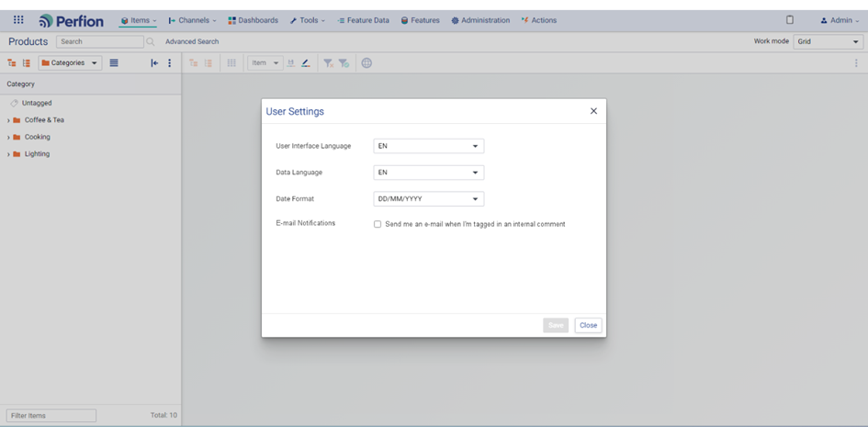Enable e-mail notification checkbox

[x=378, y=224]
